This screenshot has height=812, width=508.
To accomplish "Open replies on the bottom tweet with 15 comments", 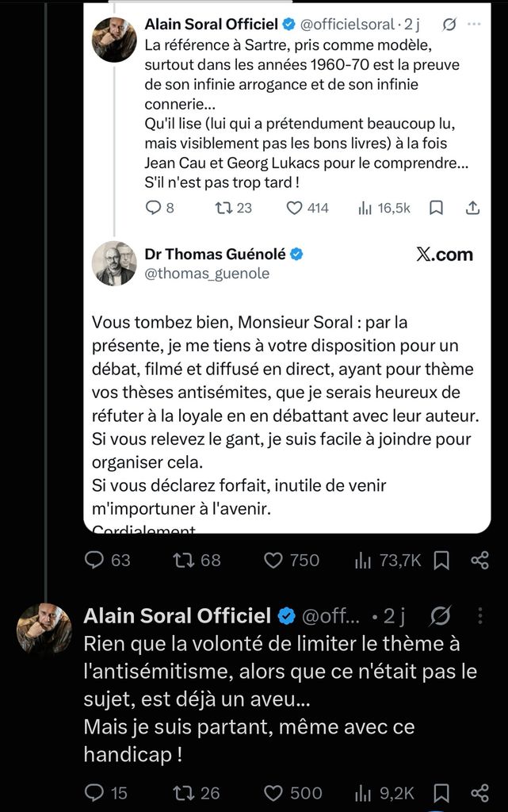I will point(105,793).
